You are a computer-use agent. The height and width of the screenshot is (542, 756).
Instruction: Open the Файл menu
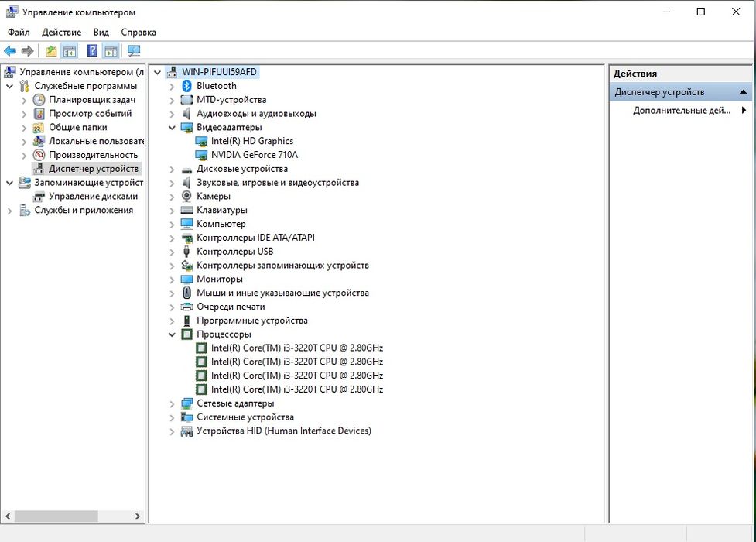tap(19, 33)
